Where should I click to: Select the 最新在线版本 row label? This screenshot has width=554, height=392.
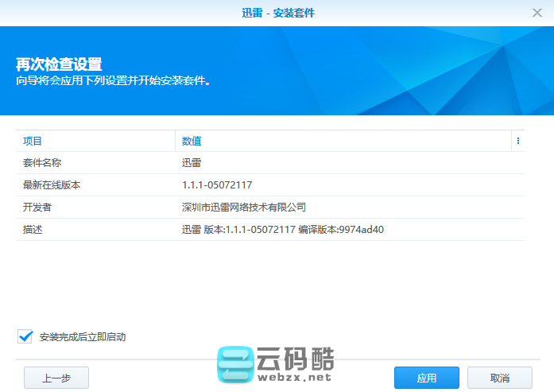(52, 185)
